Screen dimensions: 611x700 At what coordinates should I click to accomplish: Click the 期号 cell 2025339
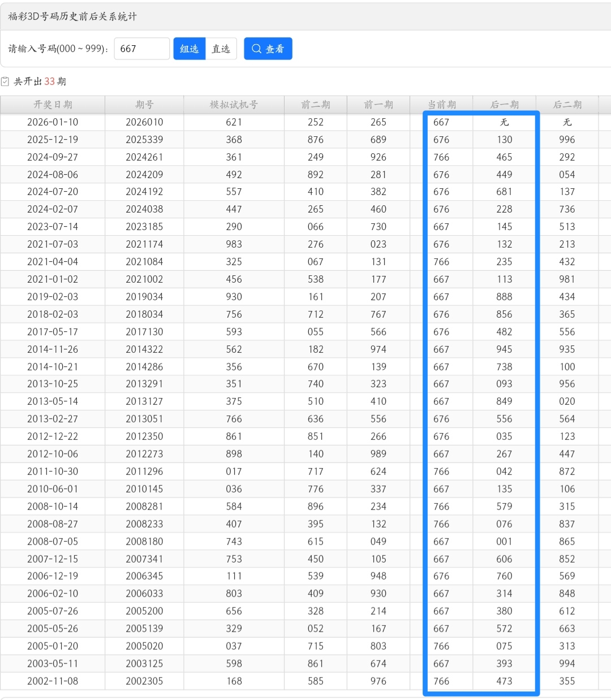144,140
